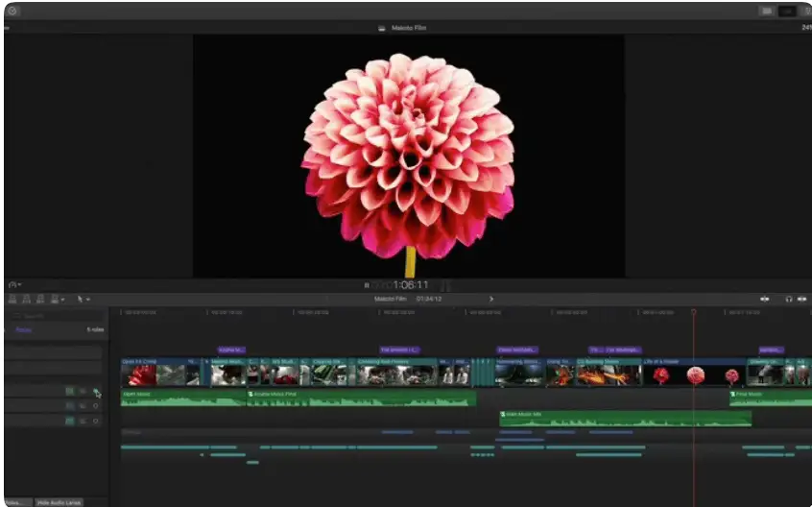The image size is (812, 507).
Task: Open the Select arrow tool dropdown
Action: pos(84,300)
